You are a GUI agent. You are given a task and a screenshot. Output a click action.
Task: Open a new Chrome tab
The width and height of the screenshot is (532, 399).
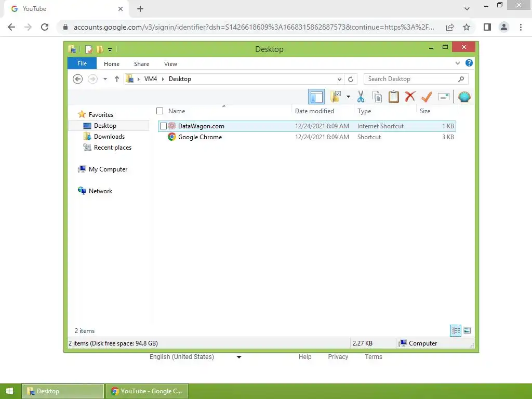point(140,9)
